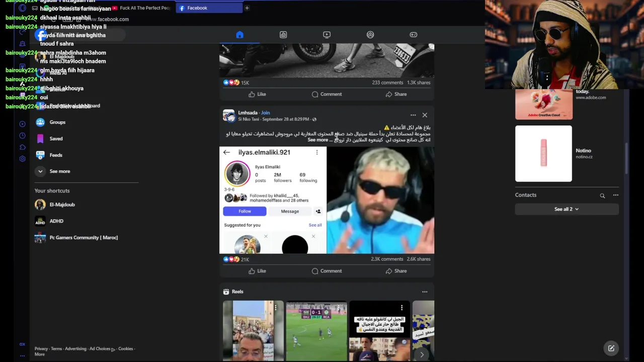This screenshot has height=362, width=644.
Task: Join the Lmhsada group
Action: click(265, 113)
